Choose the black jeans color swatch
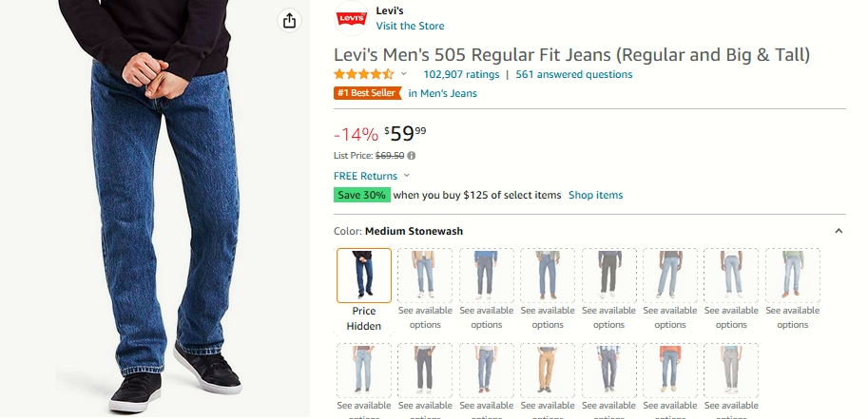 point(608,276)
